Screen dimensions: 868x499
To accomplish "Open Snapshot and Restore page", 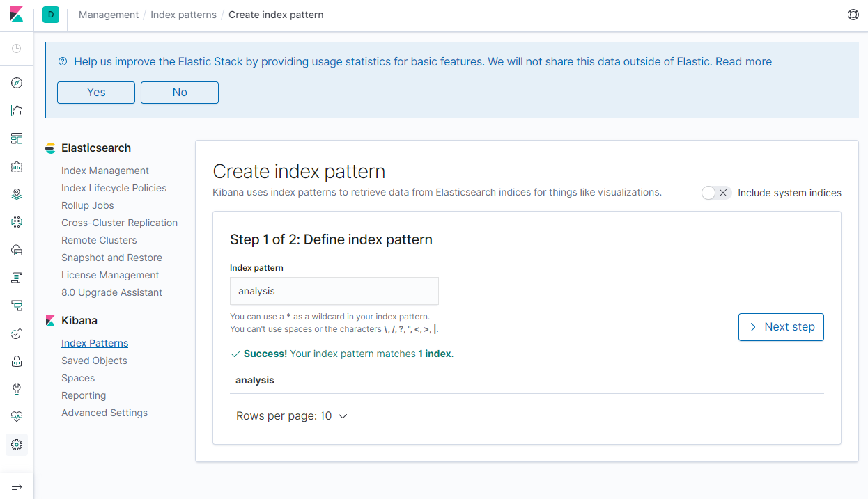I will pos(111,258).
